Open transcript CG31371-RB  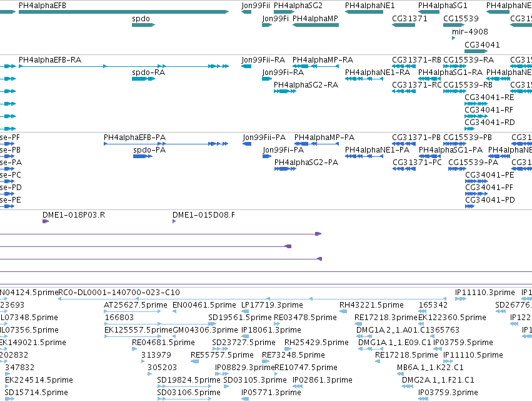pos(404,66)
